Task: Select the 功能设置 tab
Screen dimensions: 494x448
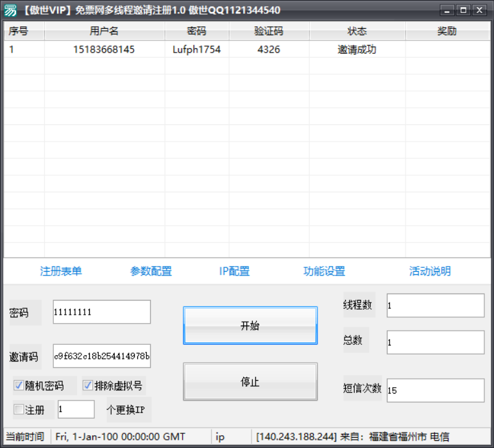Action: [324, 271]
